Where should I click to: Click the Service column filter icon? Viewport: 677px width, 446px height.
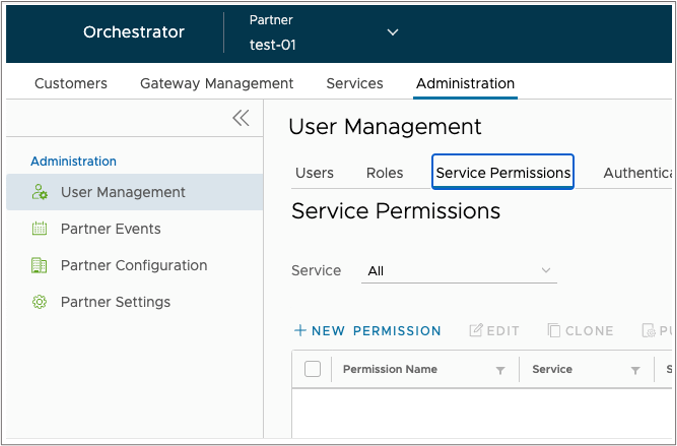635,370
